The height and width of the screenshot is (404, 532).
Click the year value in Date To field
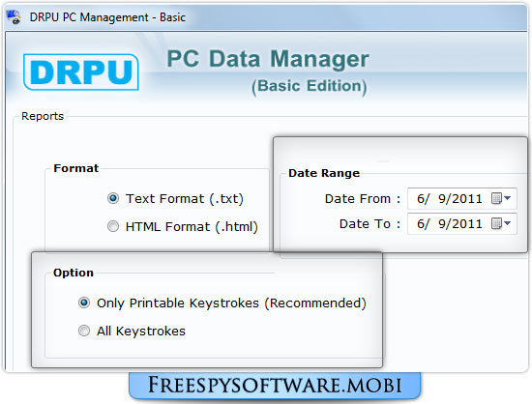pyautogui.click(x=468, y=224)
